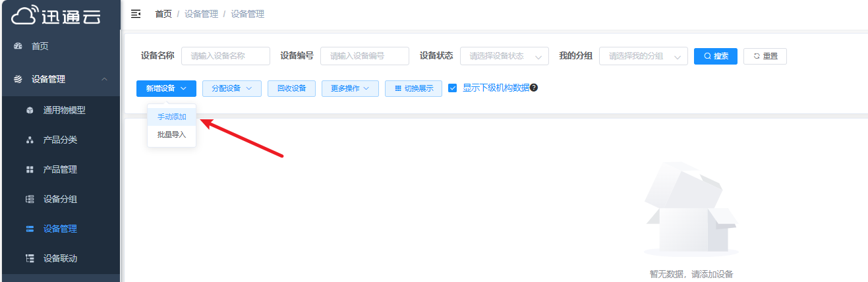This screenshot has height=282, width=868.
Task: Focus the 设备名称 input field
Action: click(x=225, y=57)
